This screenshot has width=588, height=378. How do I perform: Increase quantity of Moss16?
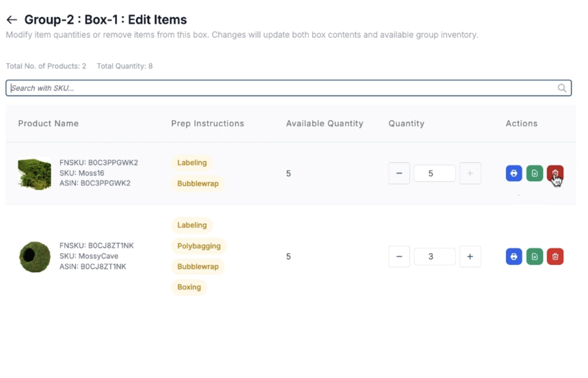coord(470,174)
